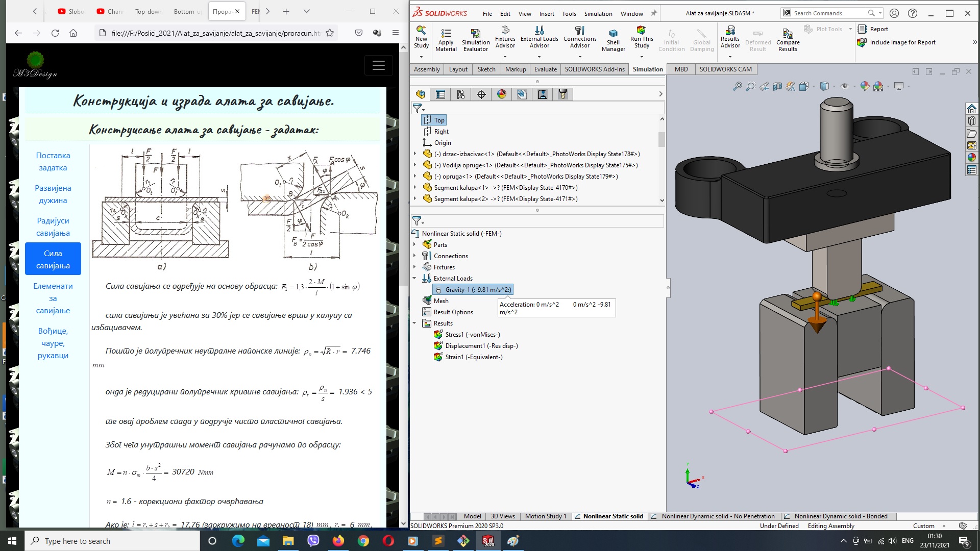Open FeatureManager filter dropdown
Screen dimensions: 980x551
pyautogui.click(x=418, y=108)
